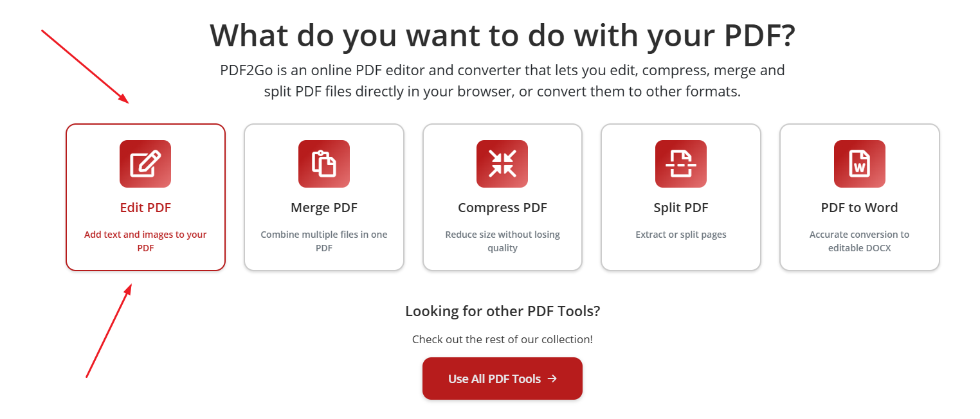Click Reduce size without losing quality text

coord(502,241)
